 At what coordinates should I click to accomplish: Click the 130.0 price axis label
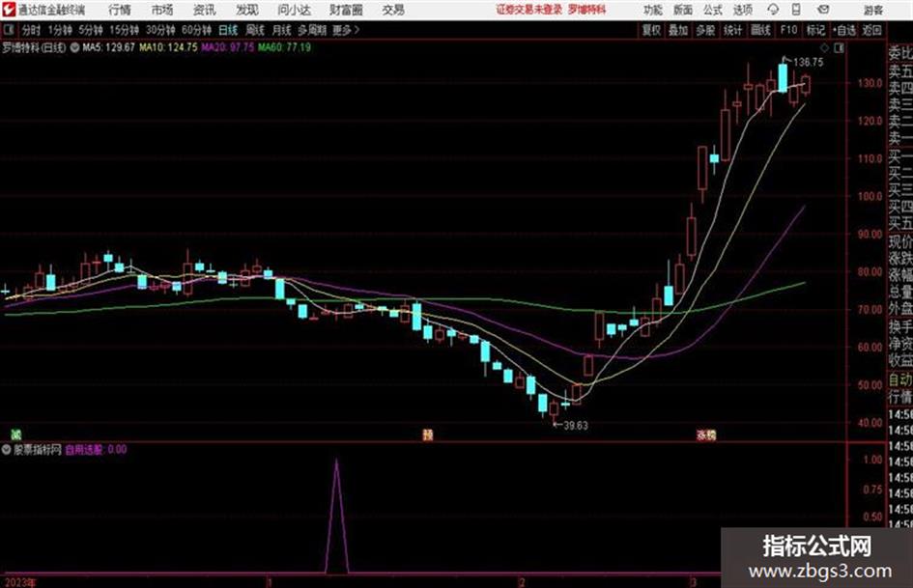coord(870,83)
